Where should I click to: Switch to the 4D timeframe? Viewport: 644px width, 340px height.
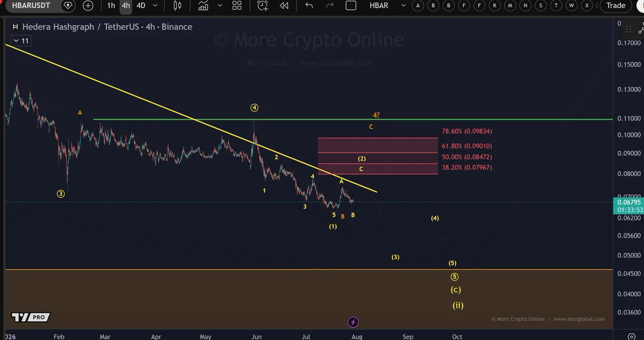[141, 5]
